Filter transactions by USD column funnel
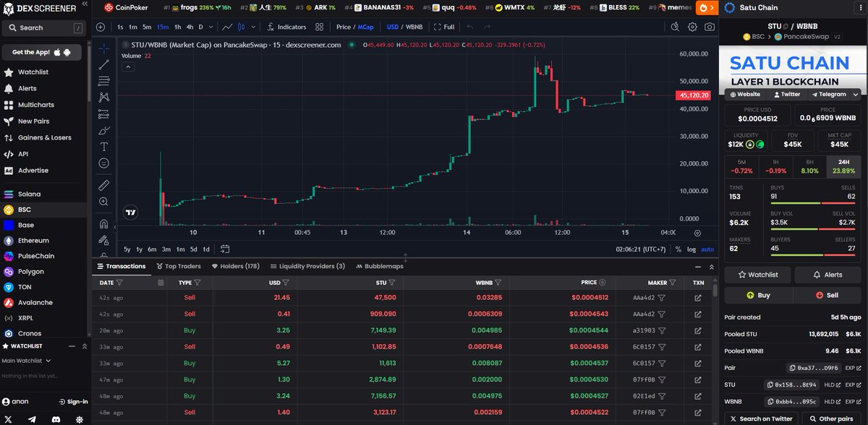The width and height of the screenshot is (868, 425). 286,283
